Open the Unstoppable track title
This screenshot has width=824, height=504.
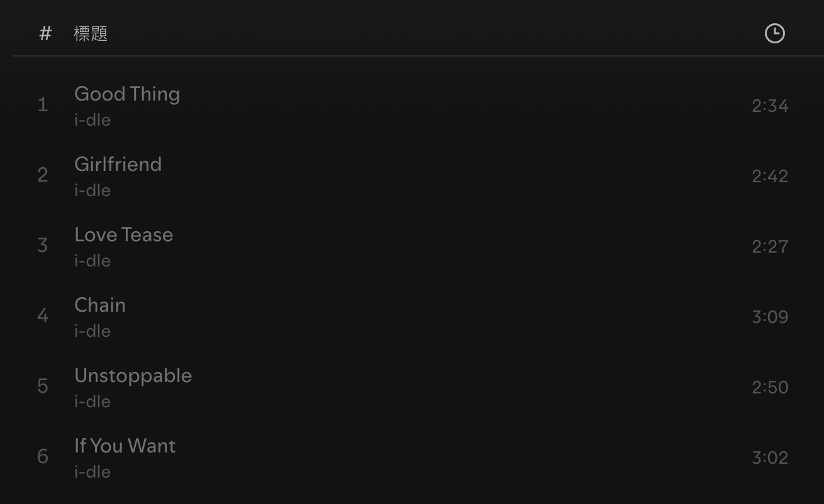[x=133, y=376]
